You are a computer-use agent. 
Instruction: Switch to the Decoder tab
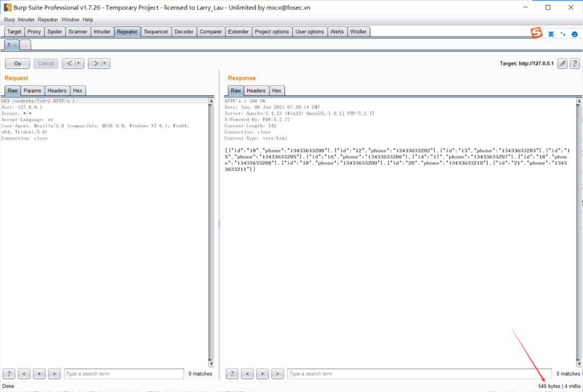[x=184, y=32]
